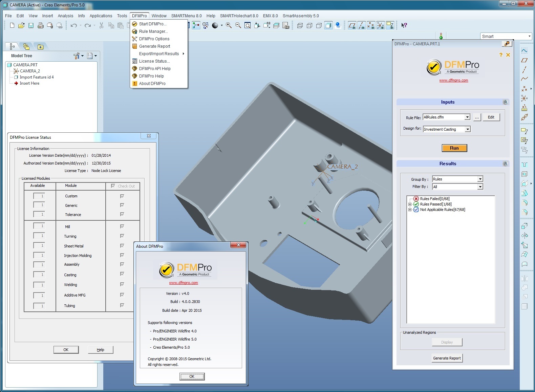Select the Hidden Line display icon
Screen dimensions: 535x392
pyautogui.click(x=309, y=25)
